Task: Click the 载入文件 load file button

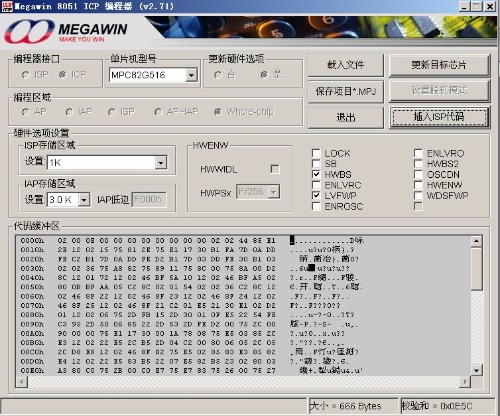Action: click(x=346, y=65)
